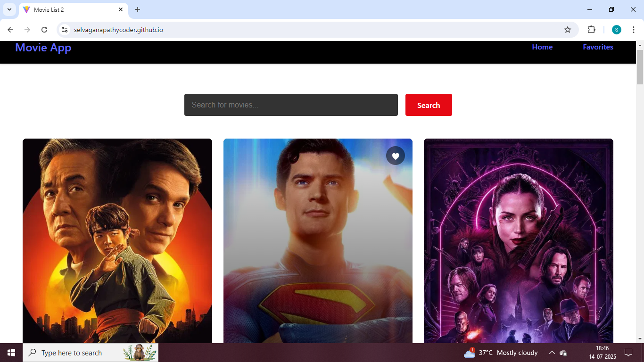Screen dimensions: 644x362
Task: Go to the Home nav link
Action: (x=542, y=47)
